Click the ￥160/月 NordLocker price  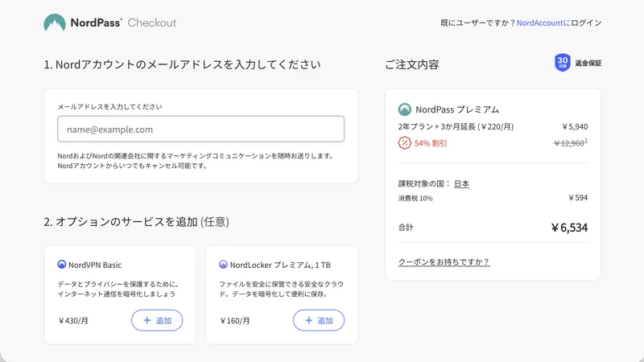coord(234,320)
